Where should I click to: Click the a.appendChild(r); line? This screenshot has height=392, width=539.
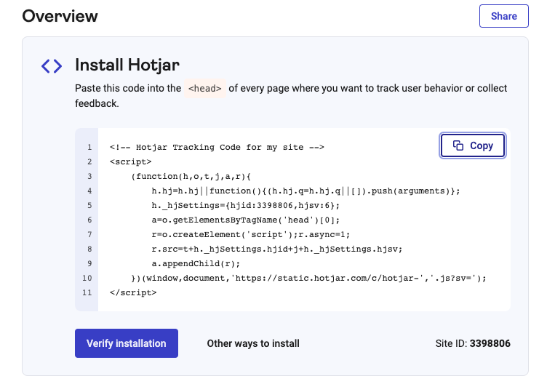coord(196,263)
